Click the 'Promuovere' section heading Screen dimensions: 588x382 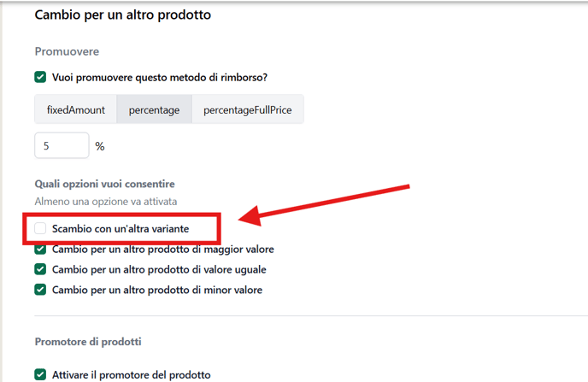(68, 51)
